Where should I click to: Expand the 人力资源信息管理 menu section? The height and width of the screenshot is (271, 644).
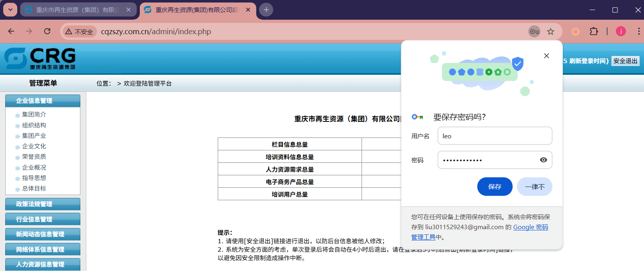tap(43, 264)
